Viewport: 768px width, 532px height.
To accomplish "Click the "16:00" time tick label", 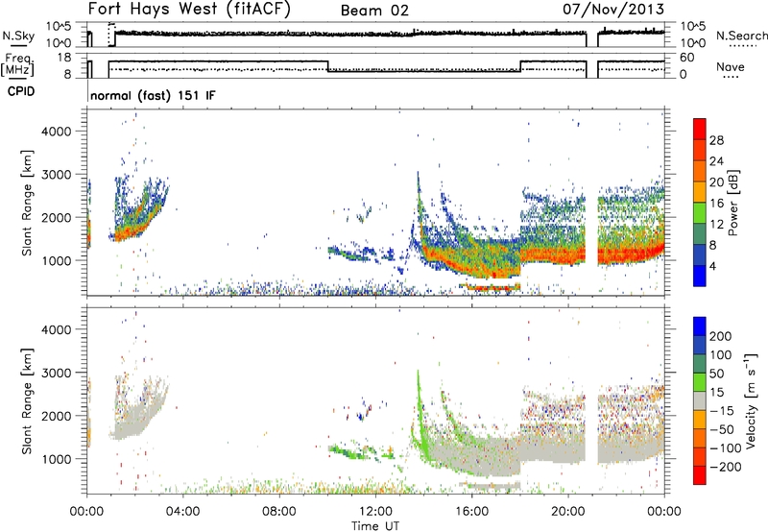I will (471, 512).
